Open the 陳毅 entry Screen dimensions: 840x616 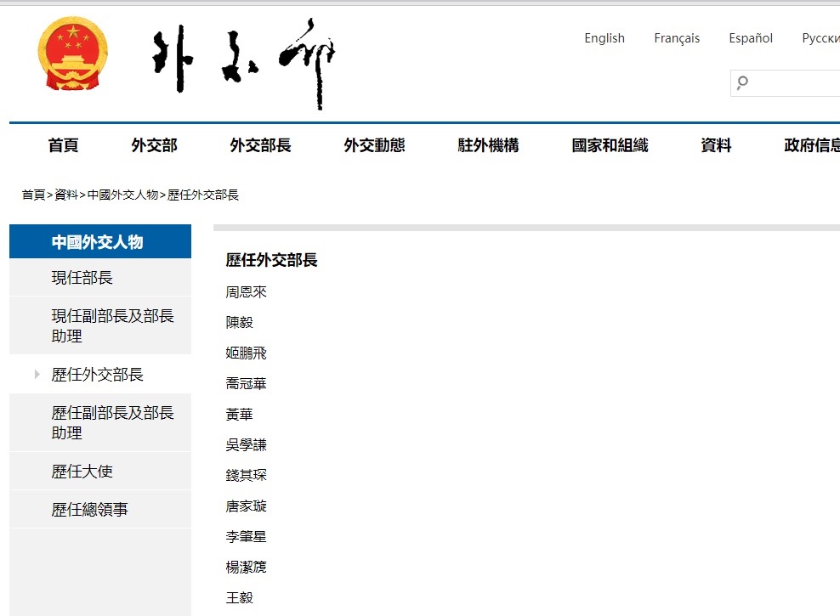tap(239, 322)
